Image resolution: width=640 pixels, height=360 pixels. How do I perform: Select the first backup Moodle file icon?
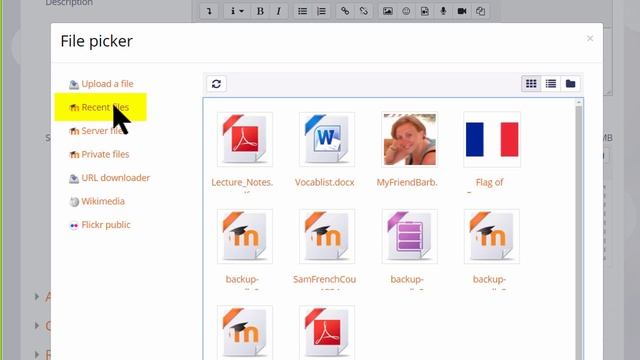coord(245,236)
